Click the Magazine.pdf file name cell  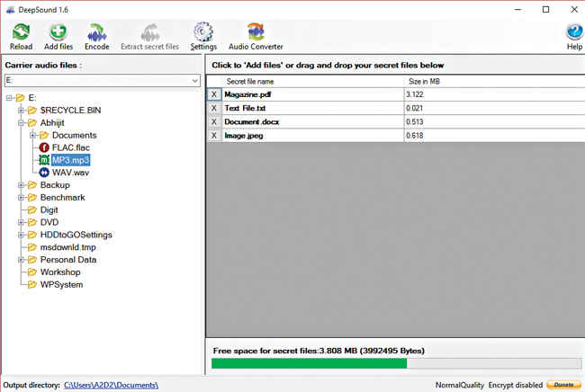point(312,94)
